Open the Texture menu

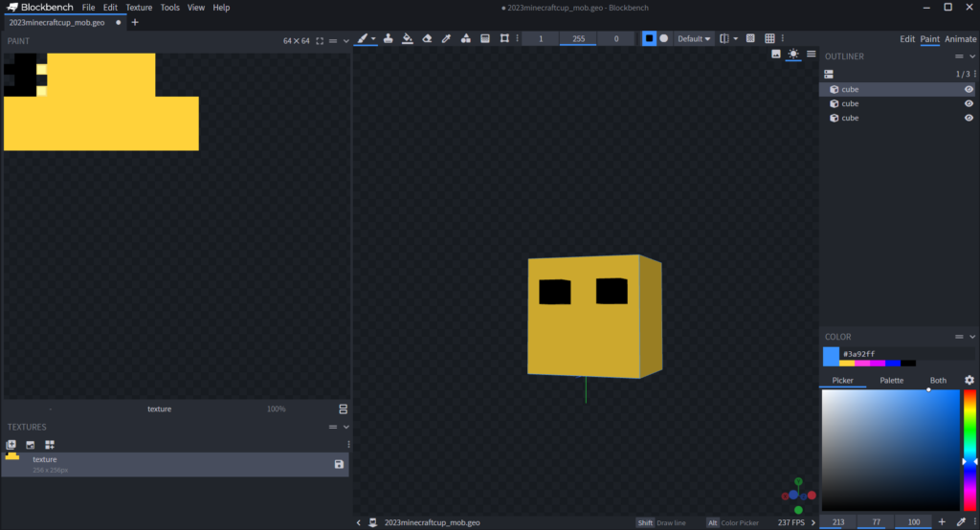(x=139, y=7)
